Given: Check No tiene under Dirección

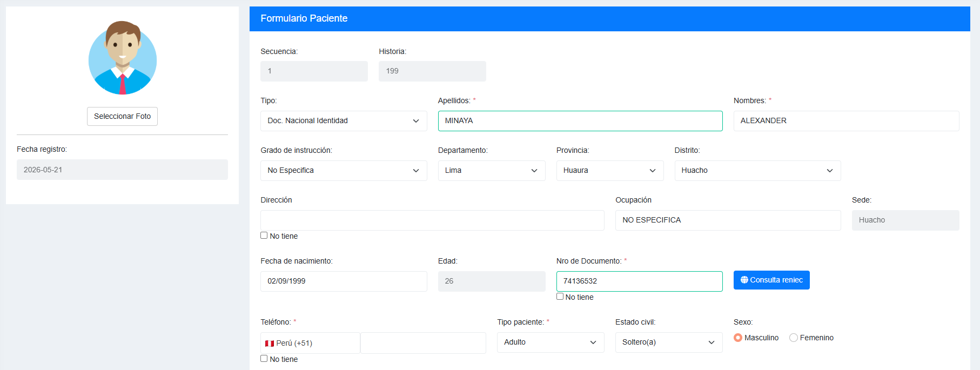Looking at the screenshot, I should [x=264, y=236].
